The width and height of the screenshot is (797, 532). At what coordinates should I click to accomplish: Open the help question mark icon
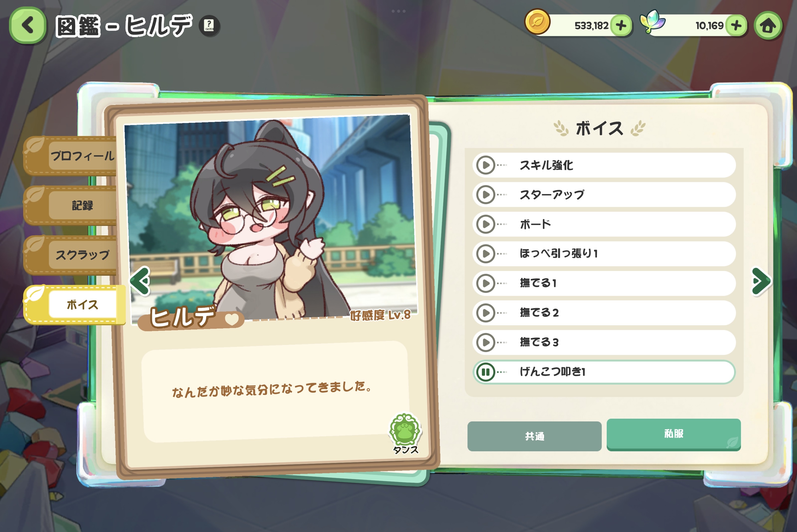click(209, 26)
